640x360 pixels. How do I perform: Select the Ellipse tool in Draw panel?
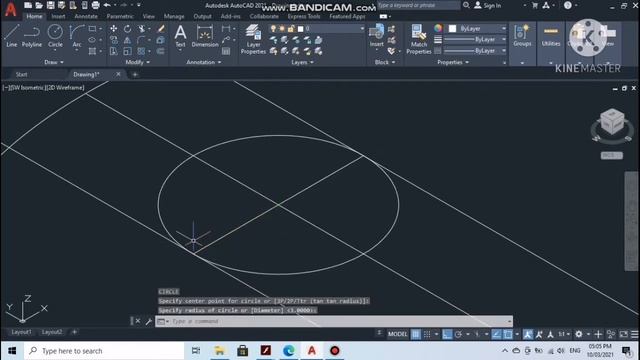pyautogui.click(x=92, y=40)
